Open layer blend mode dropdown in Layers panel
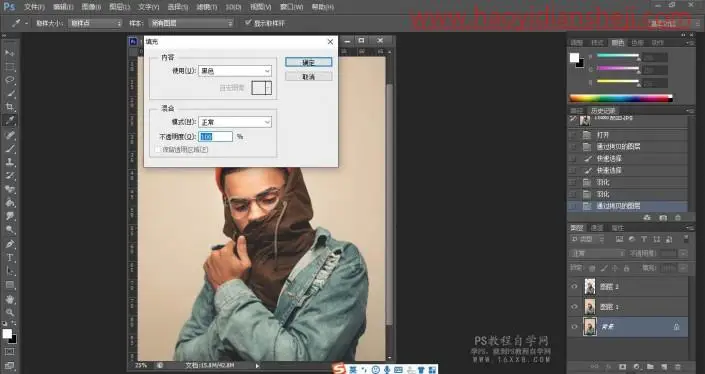The height and width of the screenshot is (374, 705). (x=597, y=254)
